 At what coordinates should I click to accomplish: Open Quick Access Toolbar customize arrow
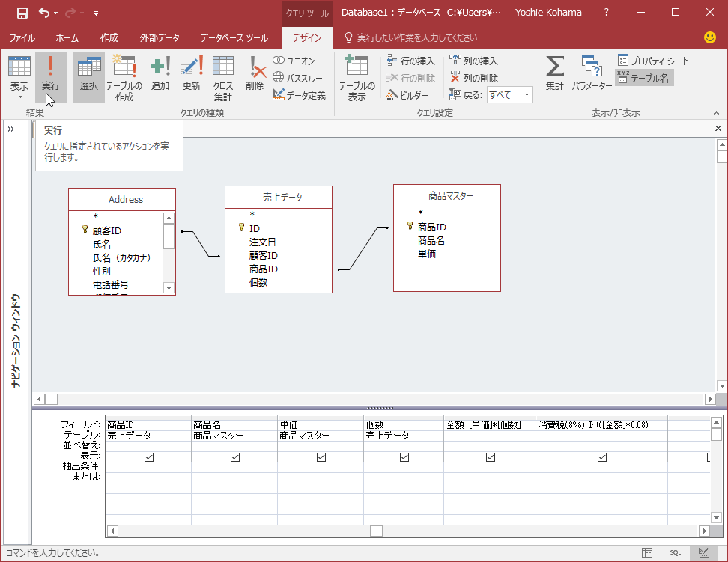coord(96,13)
